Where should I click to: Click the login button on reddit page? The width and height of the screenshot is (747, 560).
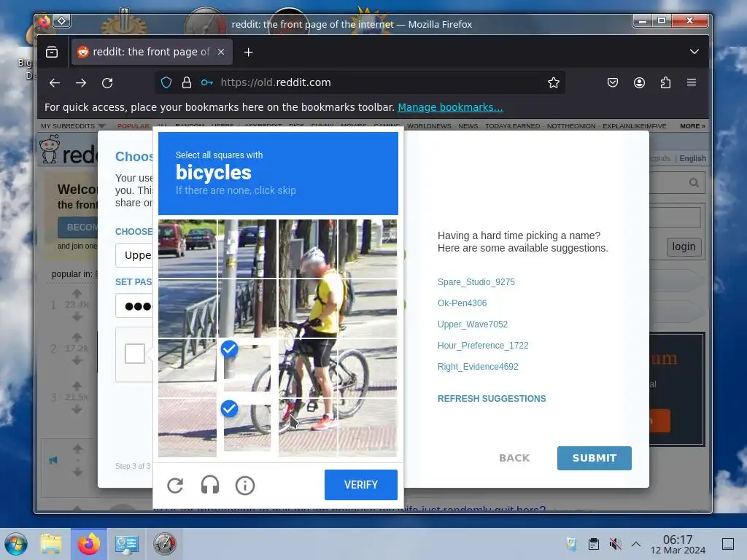point(684,246)
